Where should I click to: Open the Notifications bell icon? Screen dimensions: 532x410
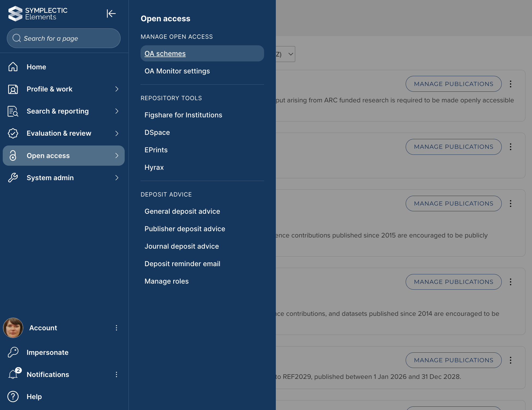[x=13, y=374]
